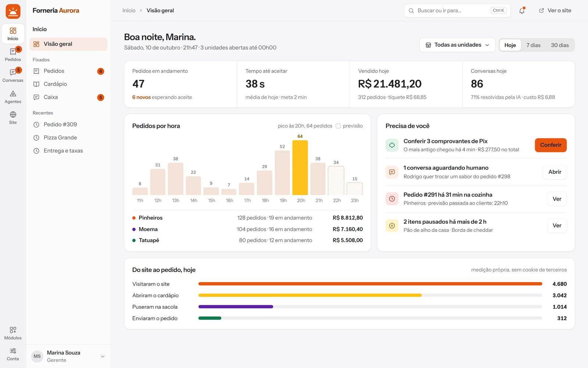The width and height of the screenshot is (588, 368).
Task: Click the Forneria Aurora sunrise logo
Action: 13,12
